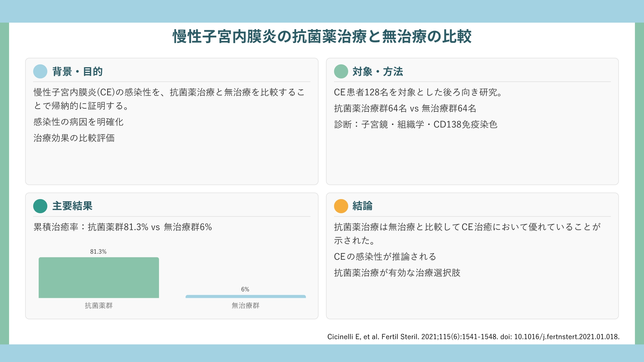Click the 対象・方法 section heading
Screen dimensions: 644x362
(378, 72)
